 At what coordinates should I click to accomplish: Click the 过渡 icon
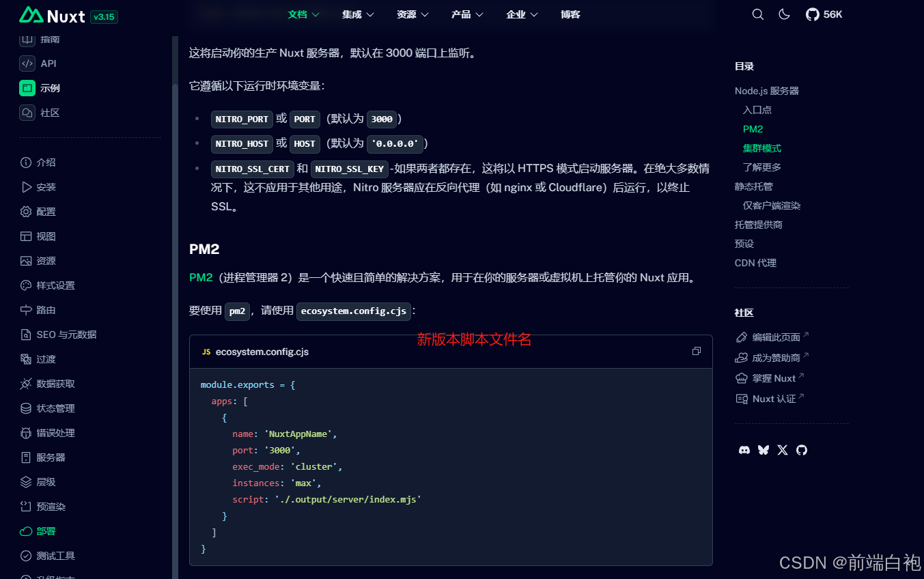pyautogui.click(x=26, y=359)
